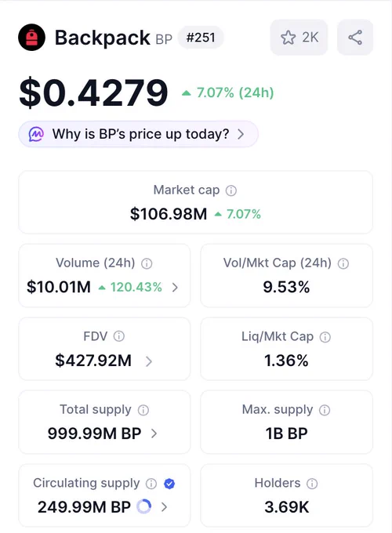Screen dimensions: 392x533
Task: Show the Volume (24h) info tooltip icon
Action: (x=147, y=264)
